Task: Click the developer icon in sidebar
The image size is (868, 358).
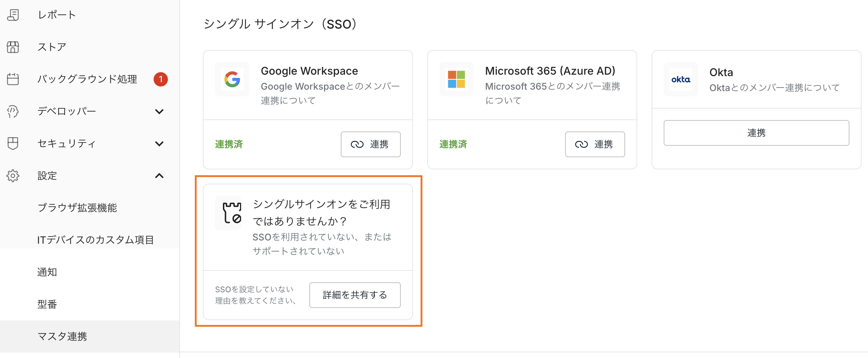Action: [x=13, y=111]
